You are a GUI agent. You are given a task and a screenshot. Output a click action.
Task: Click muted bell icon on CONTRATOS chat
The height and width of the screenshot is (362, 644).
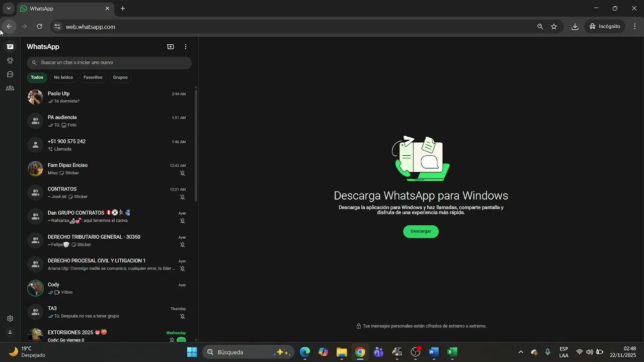pos(183,197)
